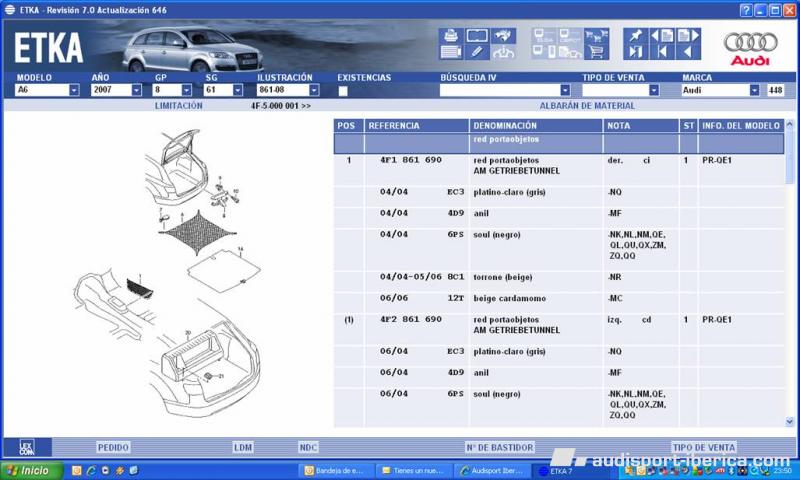This screenshot has width=800, height=480.
Task: Expand the Tipo de venta dropdown
Action: pyautogui.click(x=654, y=90)
